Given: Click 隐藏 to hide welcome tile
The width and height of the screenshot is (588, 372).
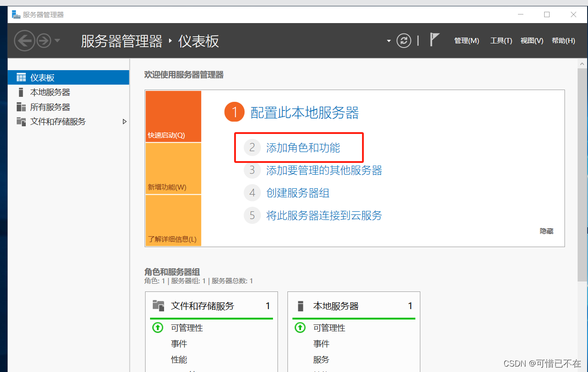Looking at the screenshot, I should [x=546, y=231].
